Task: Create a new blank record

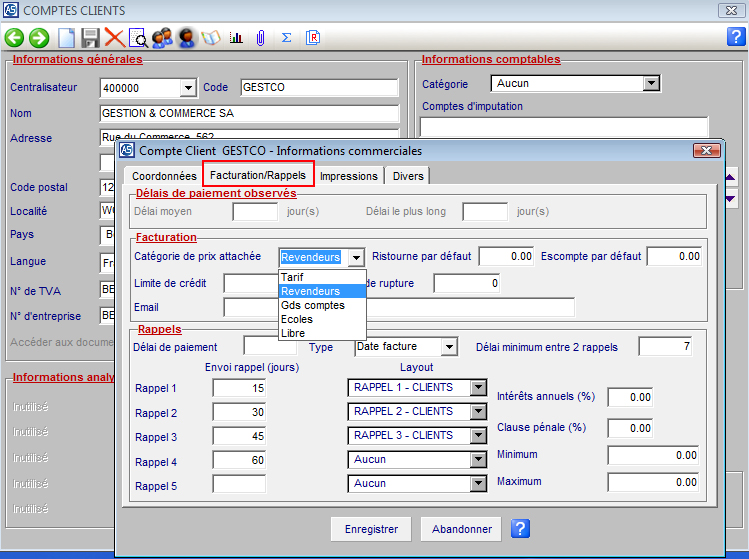Action: 66,38
